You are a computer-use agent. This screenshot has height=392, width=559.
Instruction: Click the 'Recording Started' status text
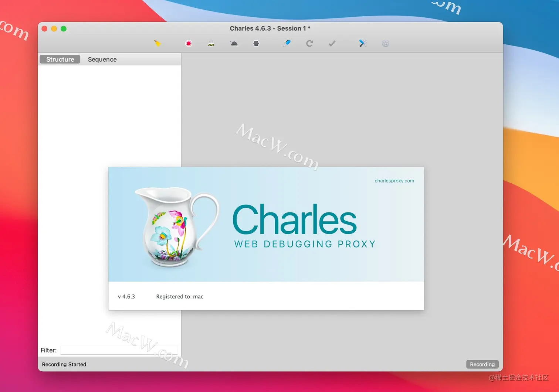(64, 364)
